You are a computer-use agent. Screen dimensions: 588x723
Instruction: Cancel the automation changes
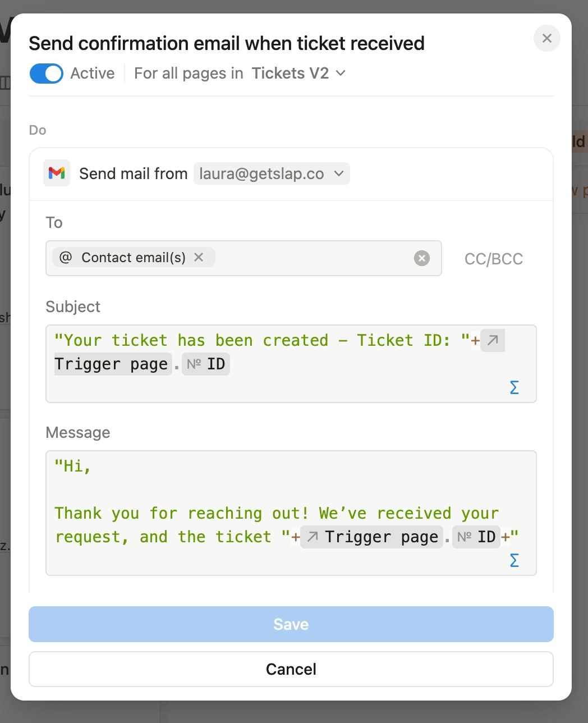[291, 669]
